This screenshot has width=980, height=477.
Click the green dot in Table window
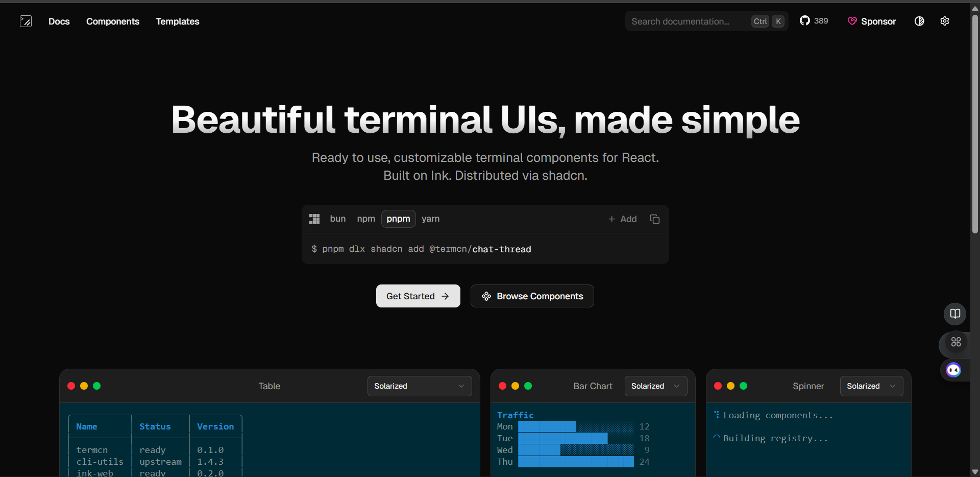[96, 386]
